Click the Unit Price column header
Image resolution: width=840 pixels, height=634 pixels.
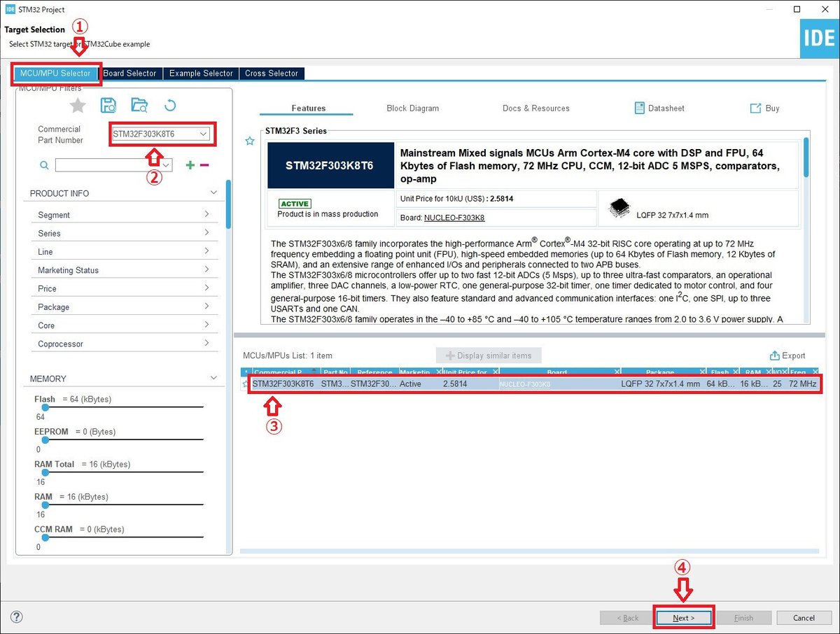(x=470, y=372)
